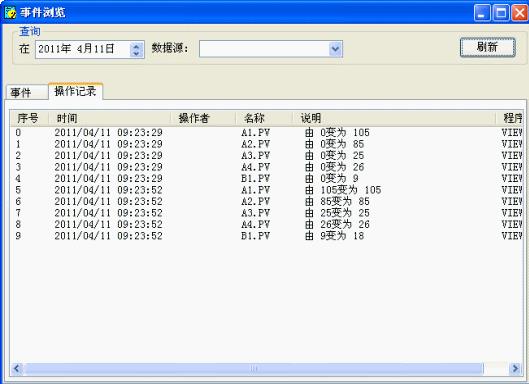Click the 名称 column header
The image size is (529, 384).
tap(264, 118)
